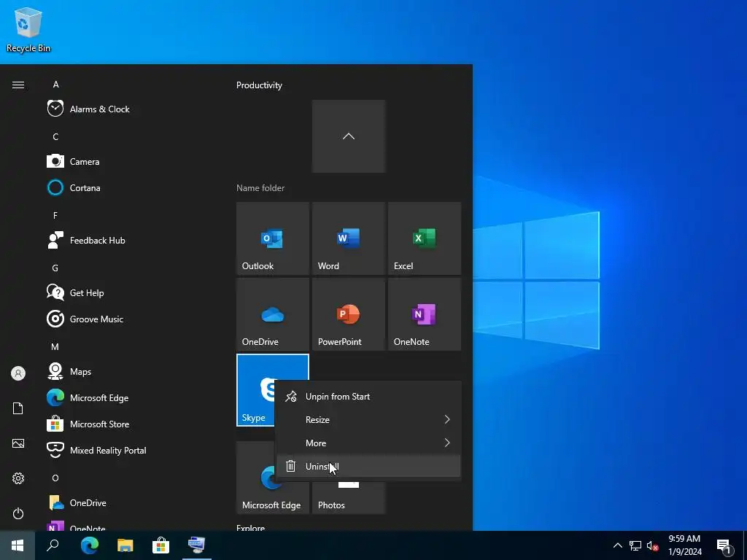Image resolution: width=747 pixels, height=560 pixels.
Task: Show hidden system tray icons
Action: point(617,545)
